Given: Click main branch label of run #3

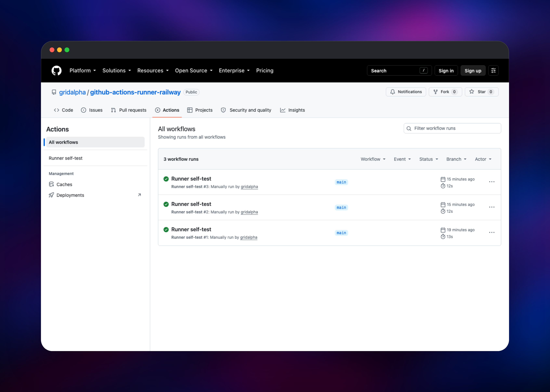Looking at the screenshot, I should tap(341, 182).
